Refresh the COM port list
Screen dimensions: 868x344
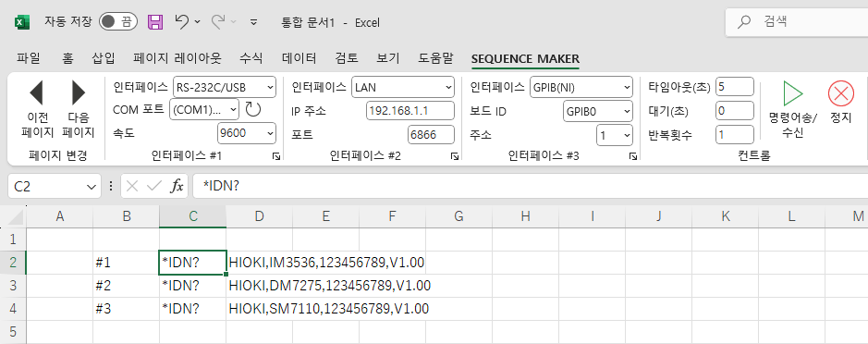(x=253, y=110)
